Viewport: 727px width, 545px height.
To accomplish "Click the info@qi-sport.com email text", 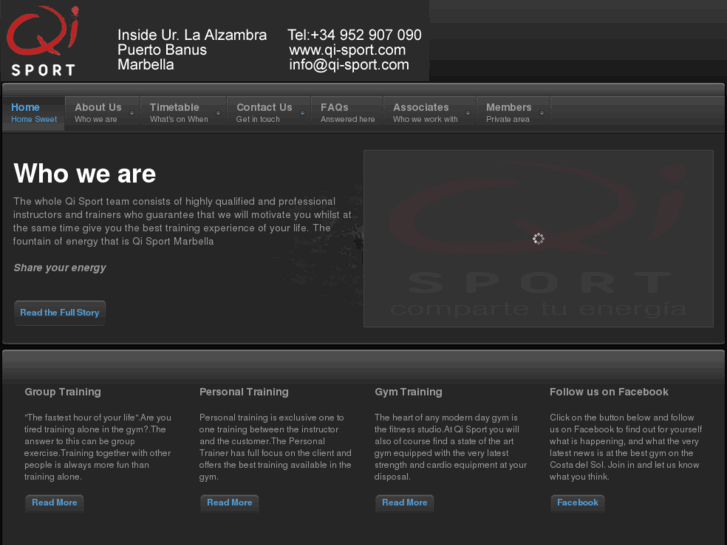I will click(x=349, y=65).
